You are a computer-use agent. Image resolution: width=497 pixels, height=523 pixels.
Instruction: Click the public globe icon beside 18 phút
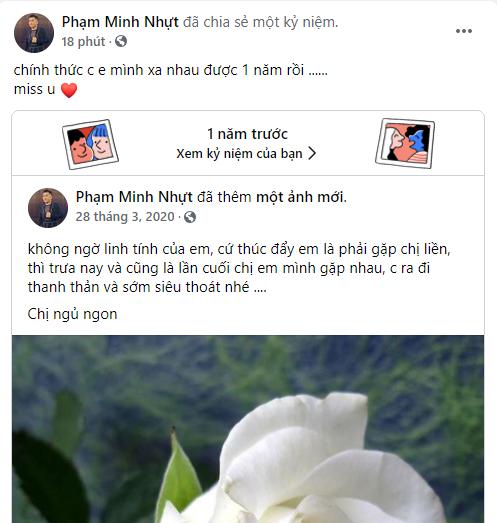121,41
